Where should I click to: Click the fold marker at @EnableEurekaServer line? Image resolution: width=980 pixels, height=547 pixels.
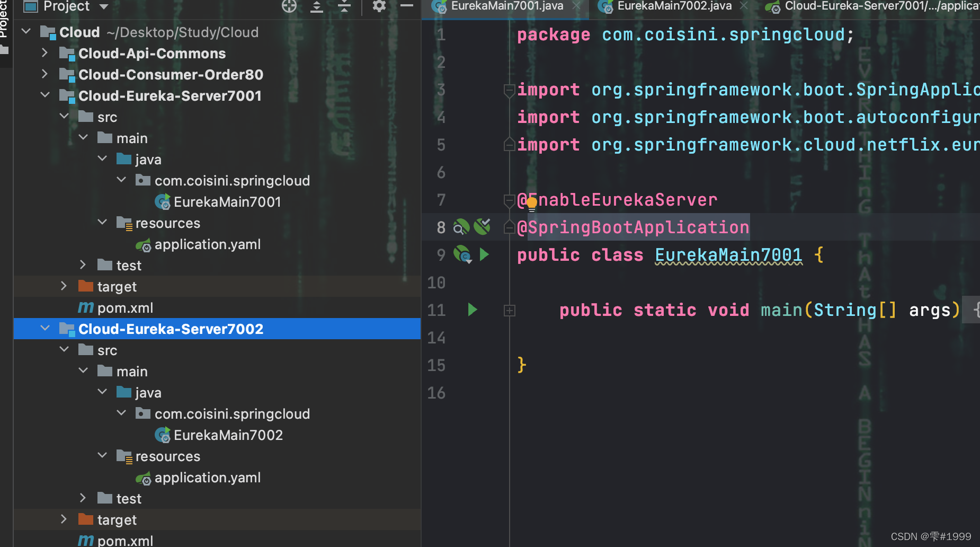[509, 200]
